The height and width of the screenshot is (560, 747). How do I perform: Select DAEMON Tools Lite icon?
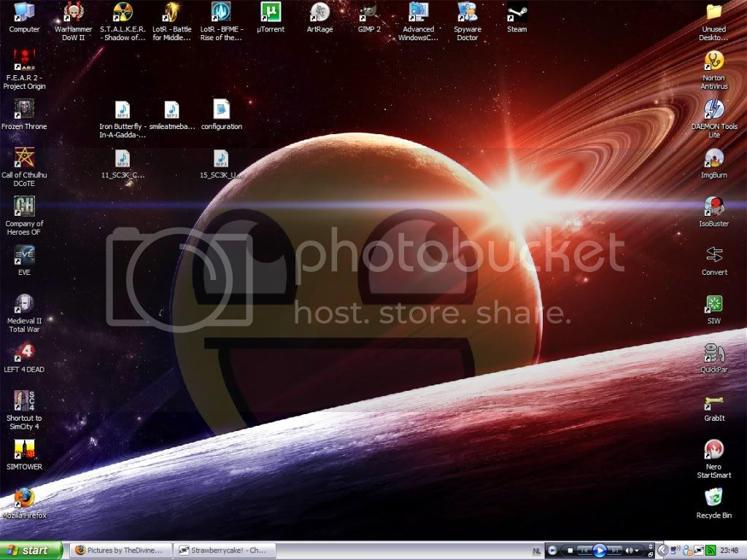tap(713, 119)
